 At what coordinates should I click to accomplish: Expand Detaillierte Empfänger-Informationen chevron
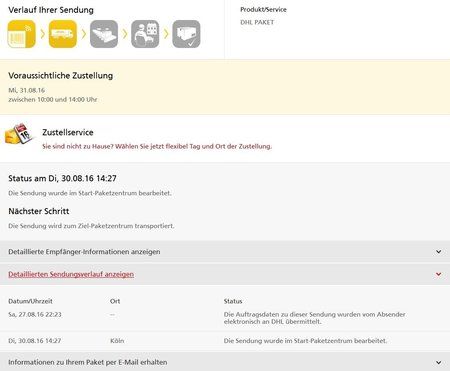pyautogui.click(x=439, y=252)
